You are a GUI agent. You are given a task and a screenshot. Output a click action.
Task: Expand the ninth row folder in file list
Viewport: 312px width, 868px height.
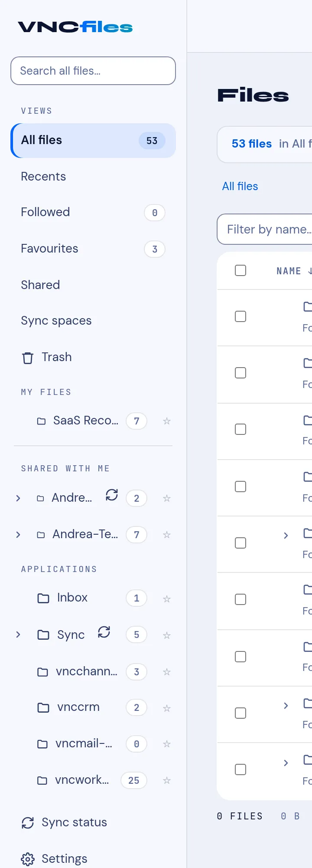coord(286,763)
